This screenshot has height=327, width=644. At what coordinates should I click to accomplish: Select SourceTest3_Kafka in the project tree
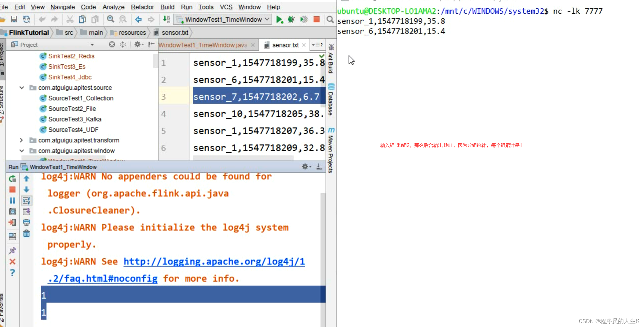pyautogui.click(x=75, y=119)
